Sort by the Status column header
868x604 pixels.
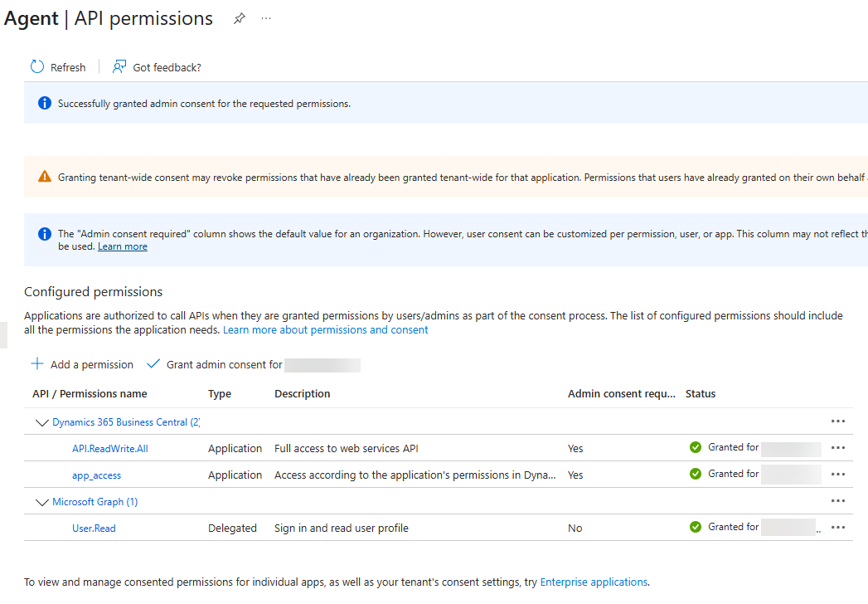[701, 394]
